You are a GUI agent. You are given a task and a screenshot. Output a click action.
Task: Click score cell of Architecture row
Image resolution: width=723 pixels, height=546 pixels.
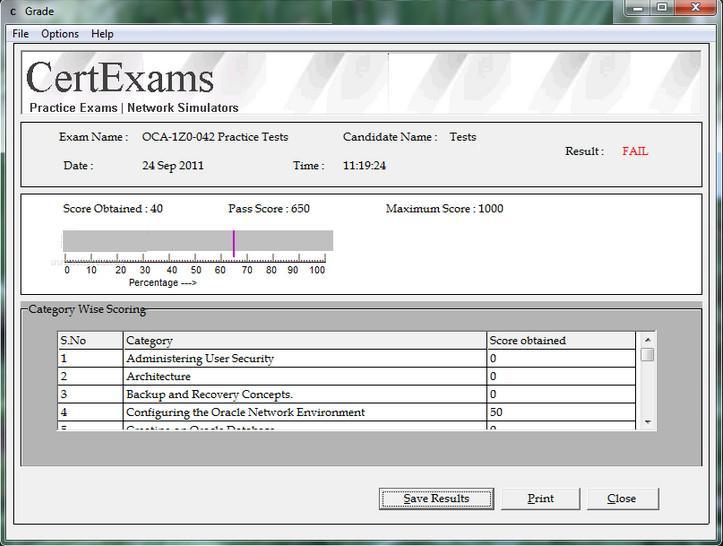(561, 376)
